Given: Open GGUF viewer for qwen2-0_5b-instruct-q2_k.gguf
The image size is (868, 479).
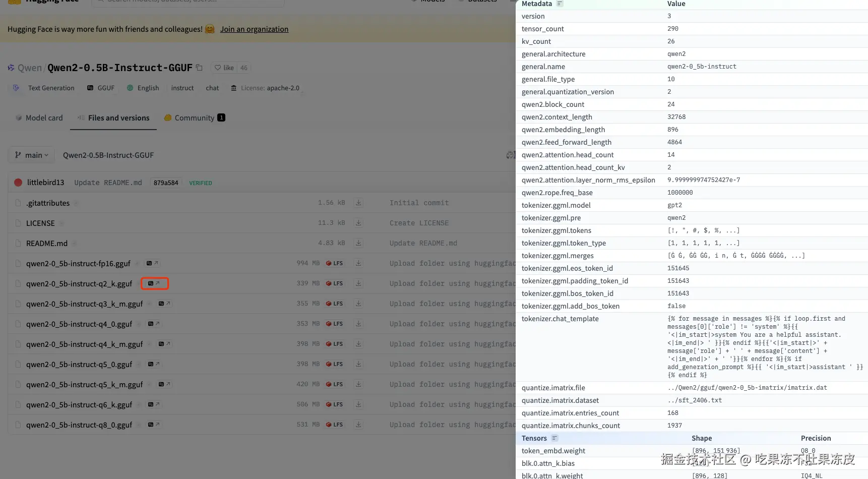Looking at the screenshot, I should (154, 283).
